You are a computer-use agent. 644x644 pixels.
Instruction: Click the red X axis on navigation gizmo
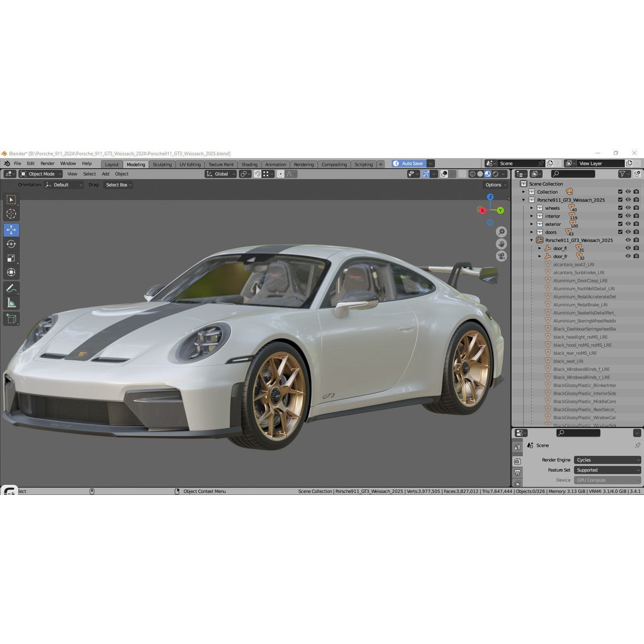tap(482, 210)
